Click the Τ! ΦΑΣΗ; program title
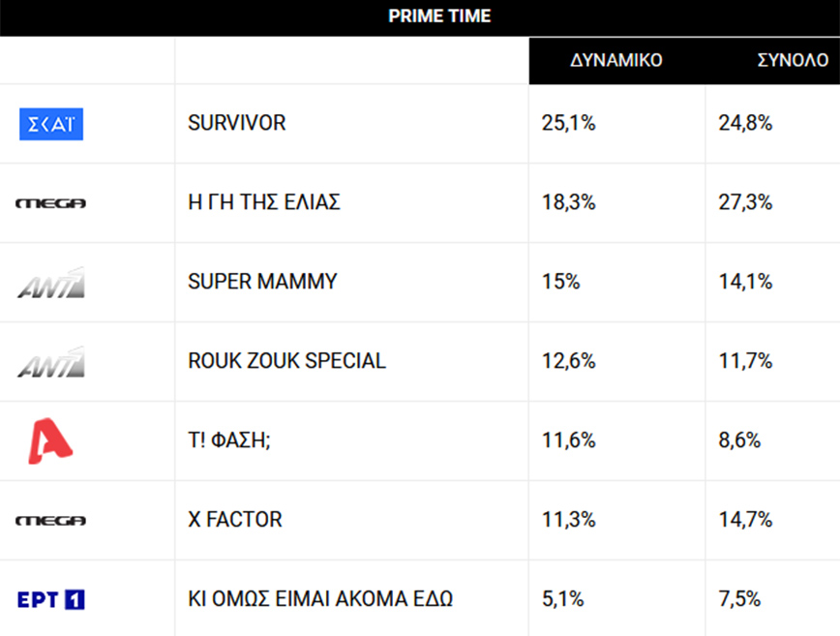 tap(230, 440)
